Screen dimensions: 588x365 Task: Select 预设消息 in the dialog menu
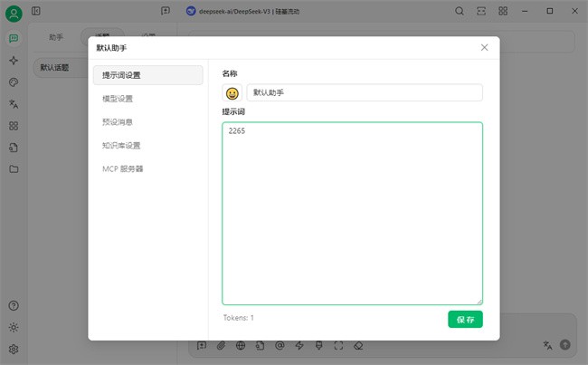pyautogui.click(x=148, y=122)
